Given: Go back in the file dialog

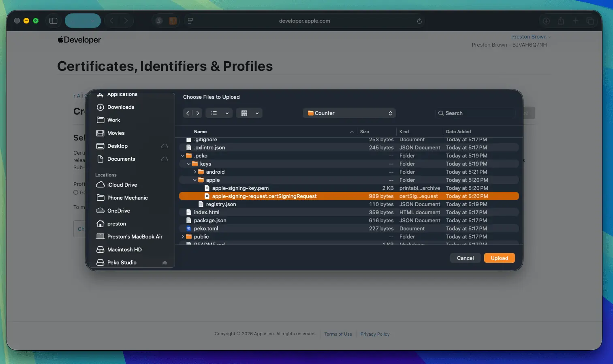Looking at the screenshot, I should [188, 113].
